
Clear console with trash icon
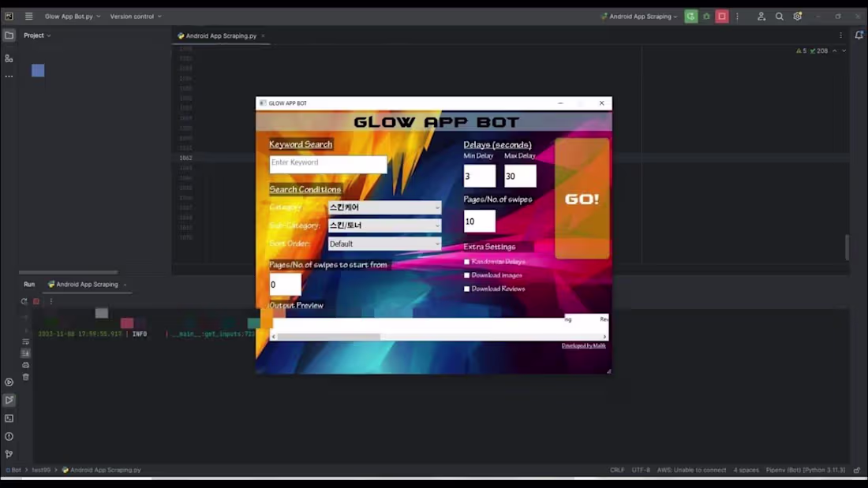click(25, 378)
